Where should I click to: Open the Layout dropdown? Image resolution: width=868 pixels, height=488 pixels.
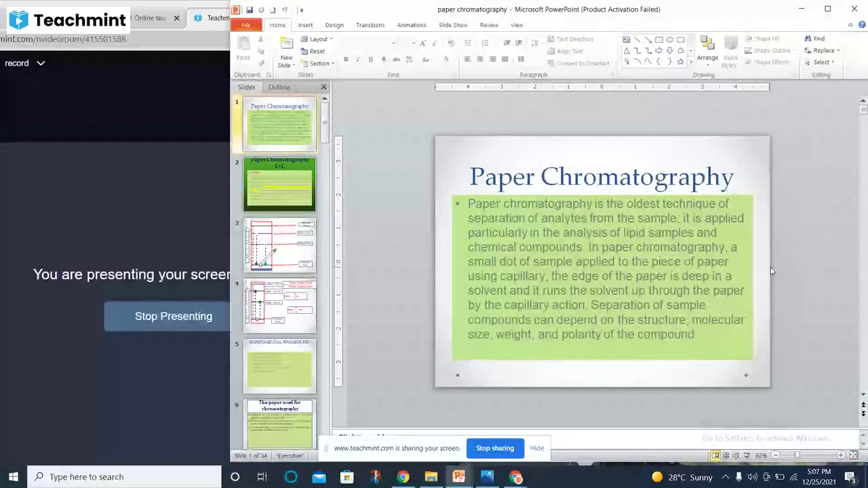pyautogui.click(x=317, y=39)
